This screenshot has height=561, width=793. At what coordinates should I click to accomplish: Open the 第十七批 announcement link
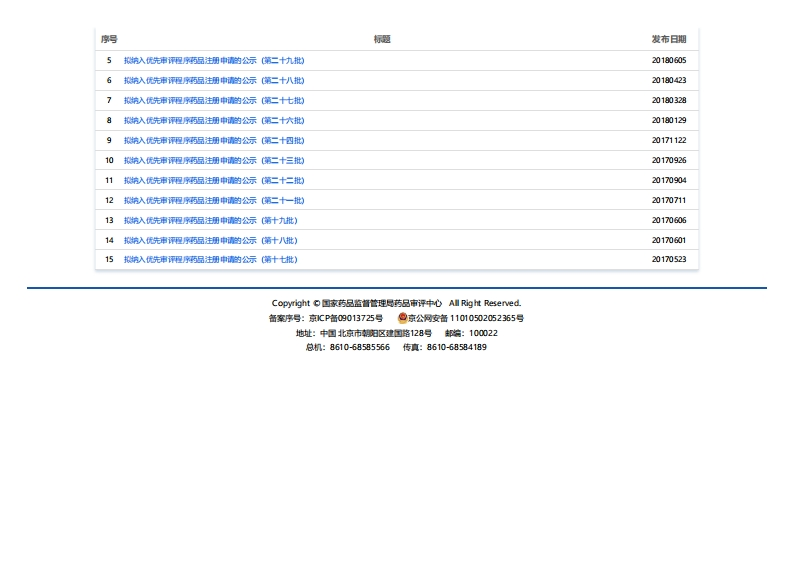(210, 260)
